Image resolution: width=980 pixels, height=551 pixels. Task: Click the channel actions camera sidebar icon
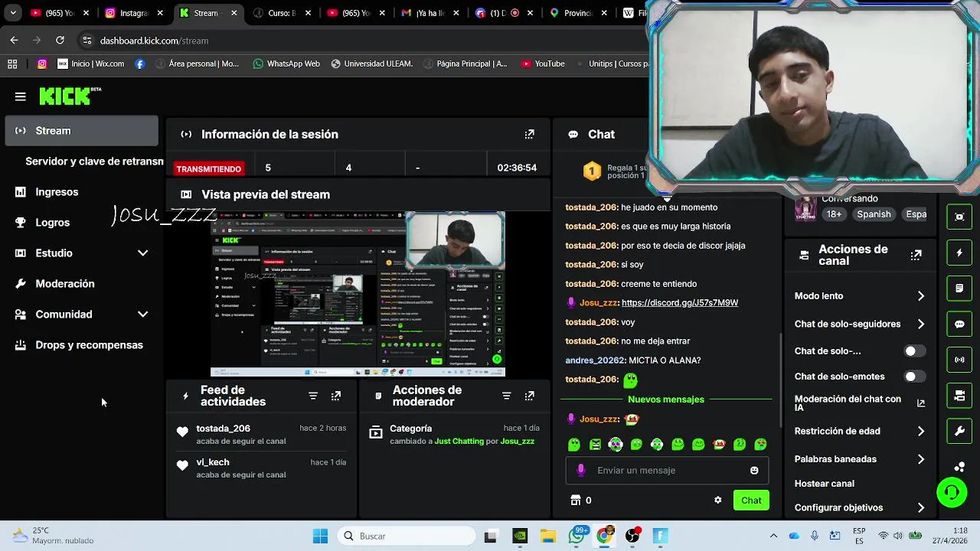click(x=959, y=396)
